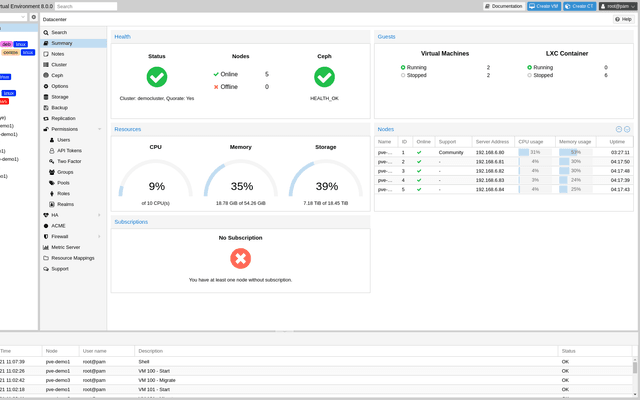Sort task log by Status column header
Screen dimensions: 640x400
pyautogui.click(x=595, y=351)
